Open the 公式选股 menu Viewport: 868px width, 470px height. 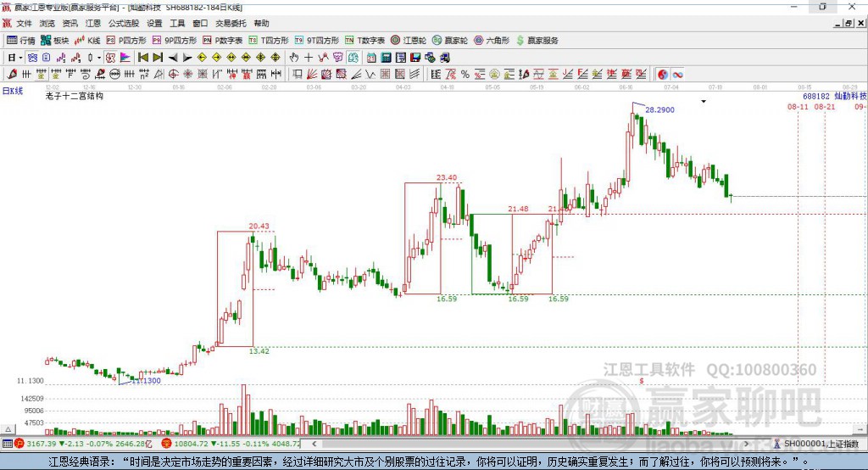pyautogui.click(x=124, y=23)
